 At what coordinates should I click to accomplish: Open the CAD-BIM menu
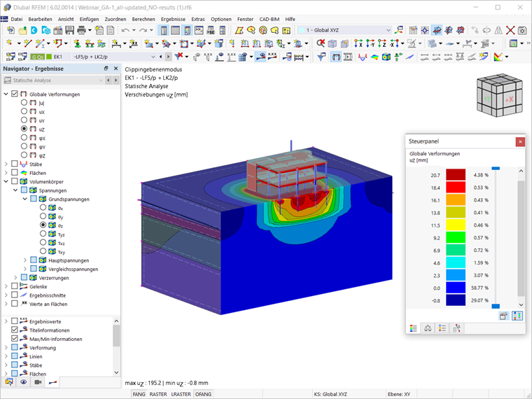269,19
